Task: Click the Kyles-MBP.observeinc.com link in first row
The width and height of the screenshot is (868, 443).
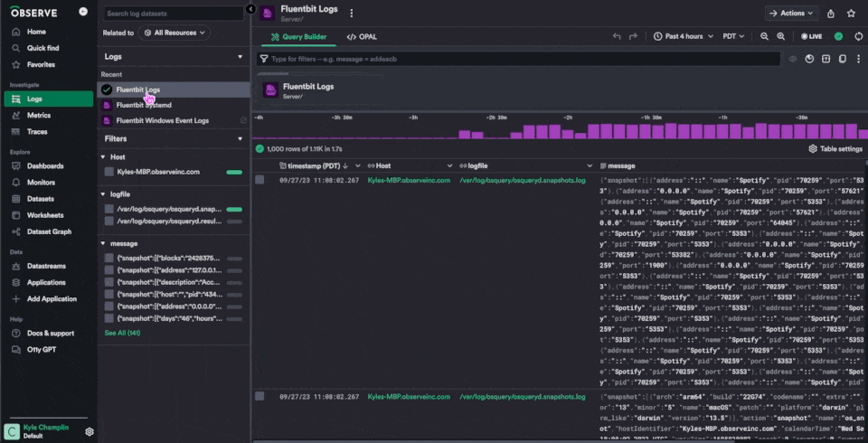Action: (409, 180)
